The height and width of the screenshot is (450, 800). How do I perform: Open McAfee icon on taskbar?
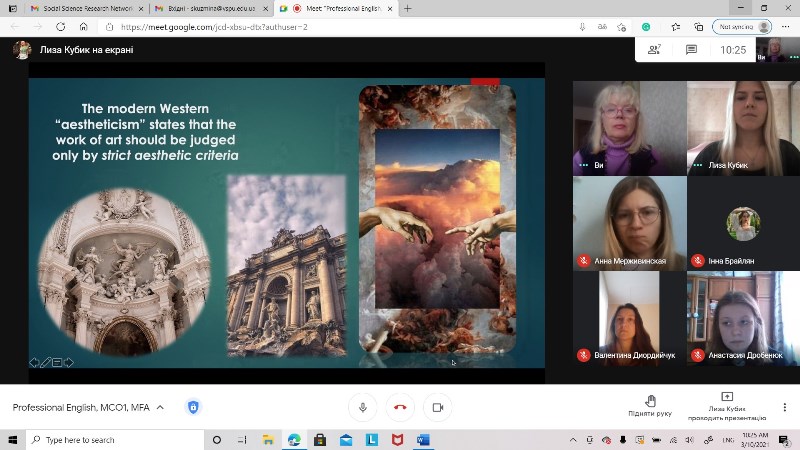coord(397,440)
